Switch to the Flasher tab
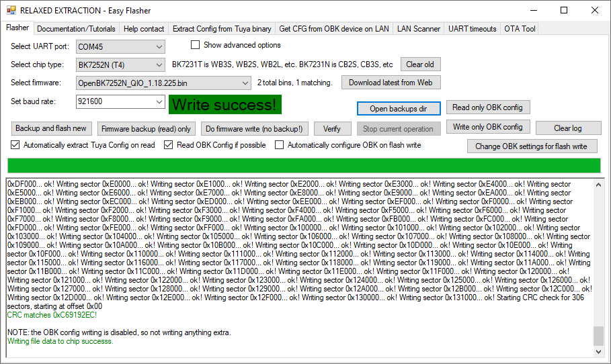The image size is (611, 364). 17,28
